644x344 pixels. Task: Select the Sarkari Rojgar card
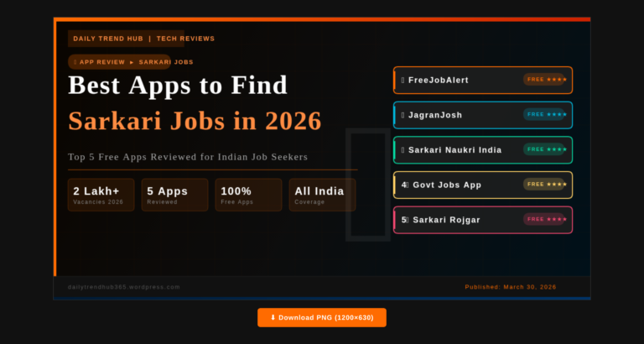tap(483, 220)
